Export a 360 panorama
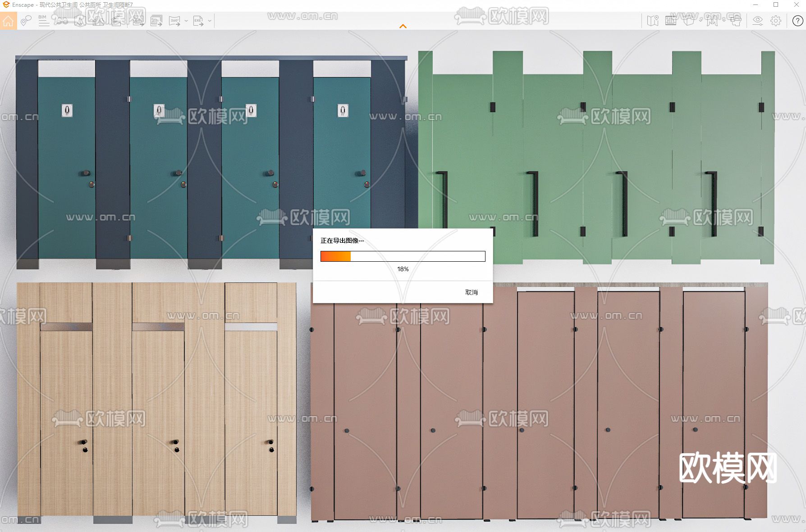806x532 pixels. (174, 21)
